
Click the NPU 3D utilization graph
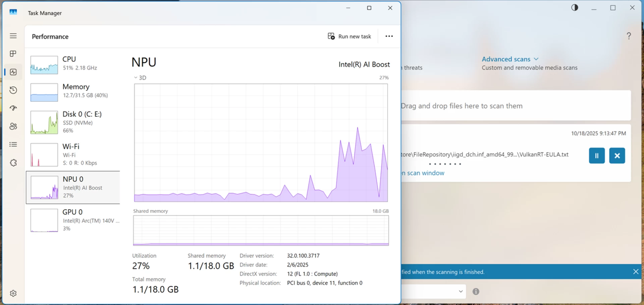[x=261, y=143]
